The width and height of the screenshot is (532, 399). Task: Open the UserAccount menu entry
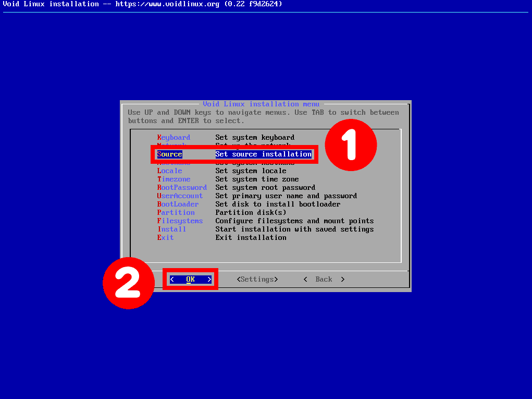coord(257,196)
